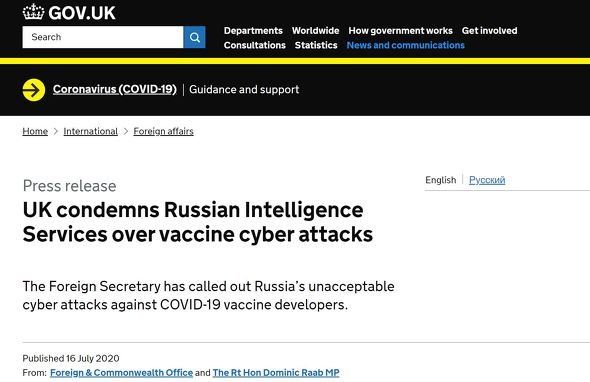The width and height of the screenshot is (590, 382).
Task: Click into the Search input field
Action: 103,37
